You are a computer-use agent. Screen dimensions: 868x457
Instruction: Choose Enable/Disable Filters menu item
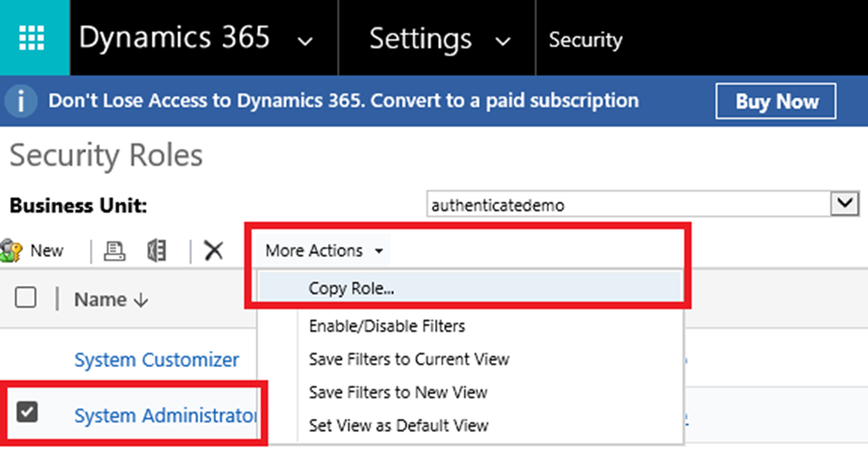click(x=387, y=326)
